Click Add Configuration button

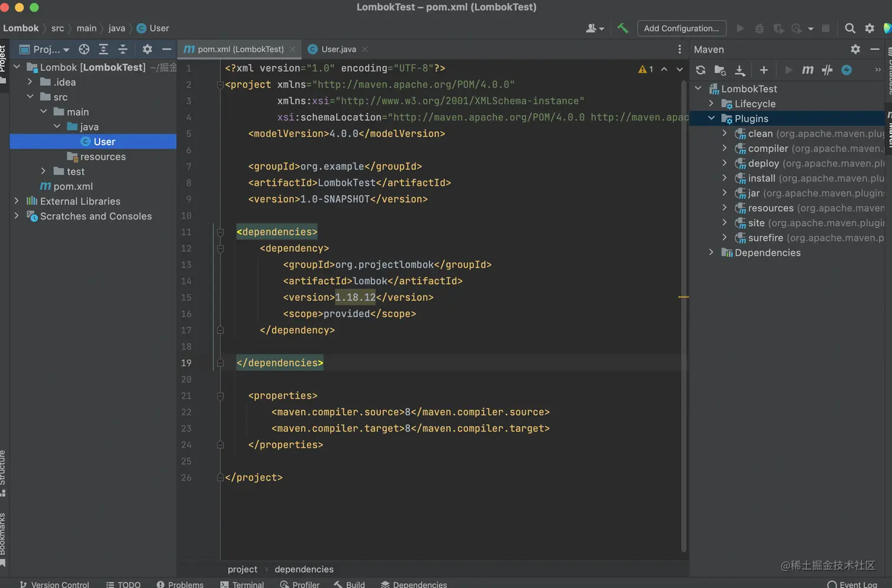point(681,28)
